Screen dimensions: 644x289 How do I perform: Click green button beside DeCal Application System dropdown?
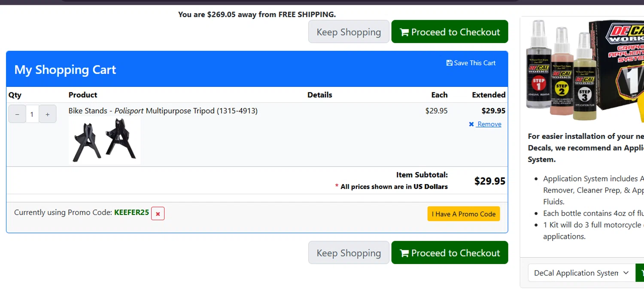click(x=641, y=273)
